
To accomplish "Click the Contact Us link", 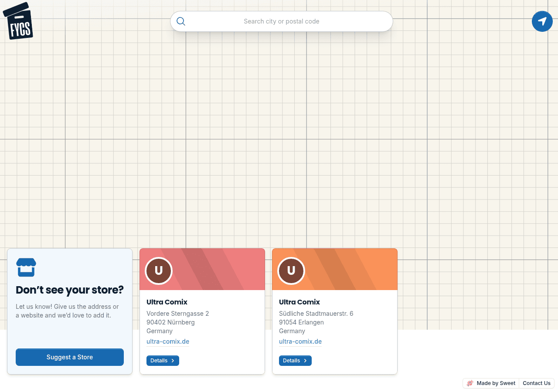I will coord(537,383).
